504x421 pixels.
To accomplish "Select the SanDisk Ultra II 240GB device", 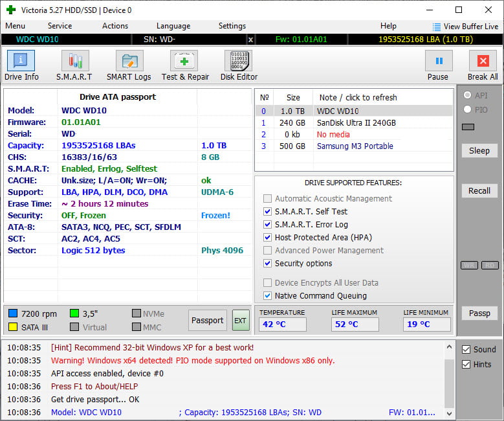I will pyautogui.click(x=354, y=123).
